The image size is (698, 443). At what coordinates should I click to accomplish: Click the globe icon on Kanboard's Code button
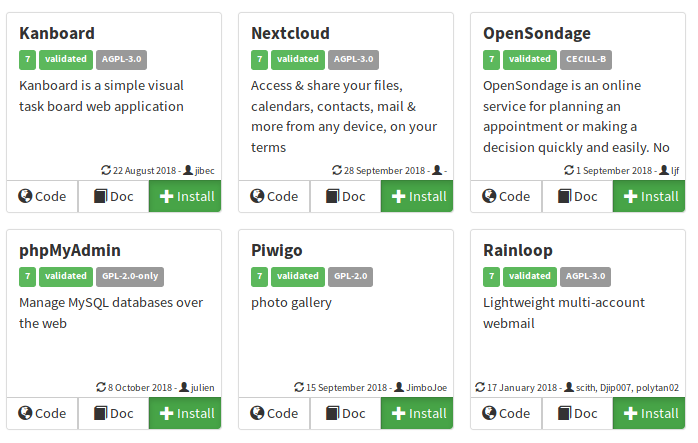point(25,196)
